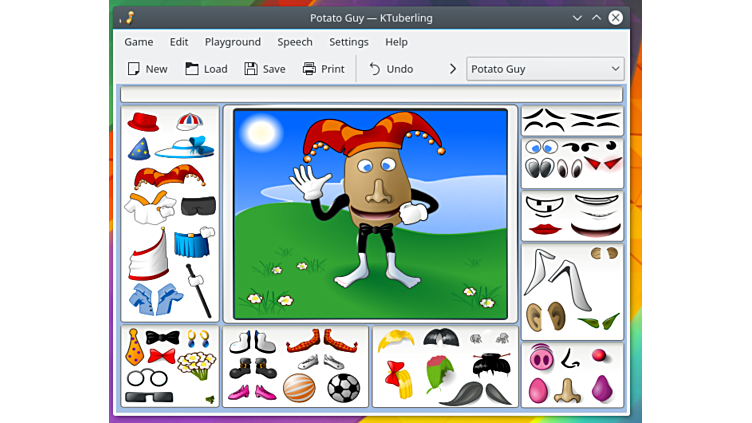This screenshot has width=752, height=423.
Task: Open the Speech menu
Action: pyautogui.click(x=294, y=42)
